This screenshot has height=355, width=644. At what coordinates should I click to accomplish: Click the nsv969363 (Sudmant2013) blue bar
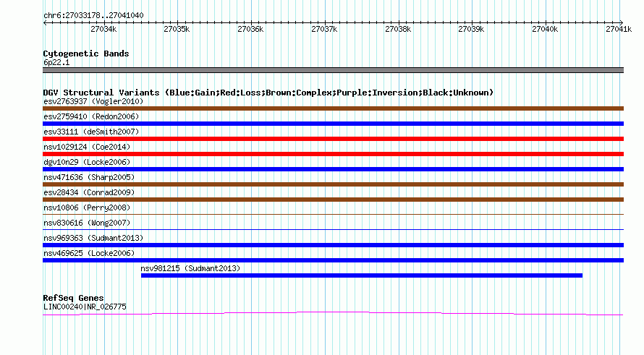[333, 245]
